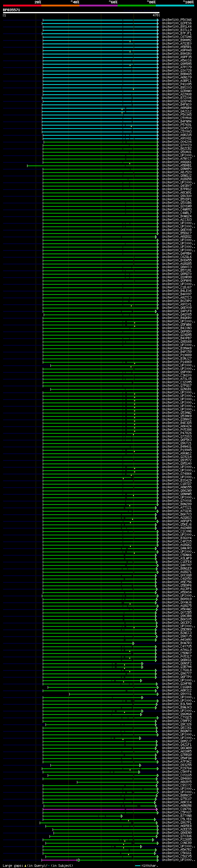Select the UniRef100_Q7PQG7 label
The width and height of the screenshot is (197, 868).
coord(177,386)
